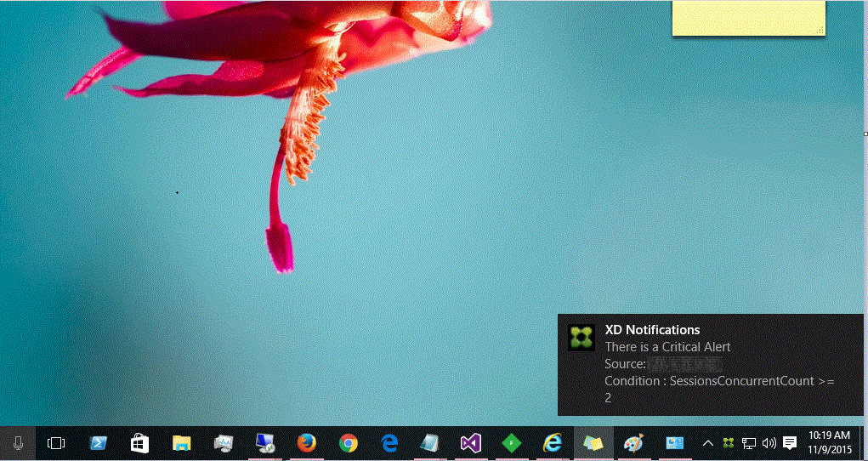Viewport: 868px width, 461px height.
Task: Launch Windows PowerShell from taskbar
Action: point(98,443)
